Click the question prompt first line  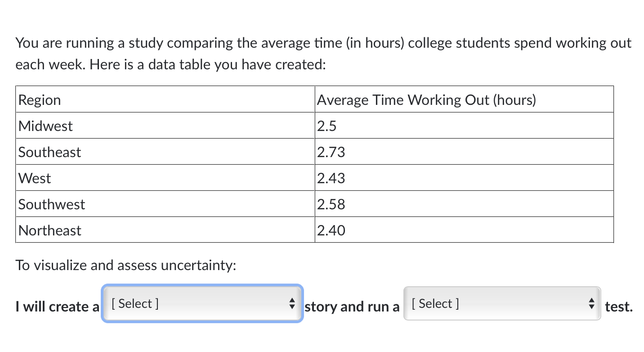pos(324,43)
